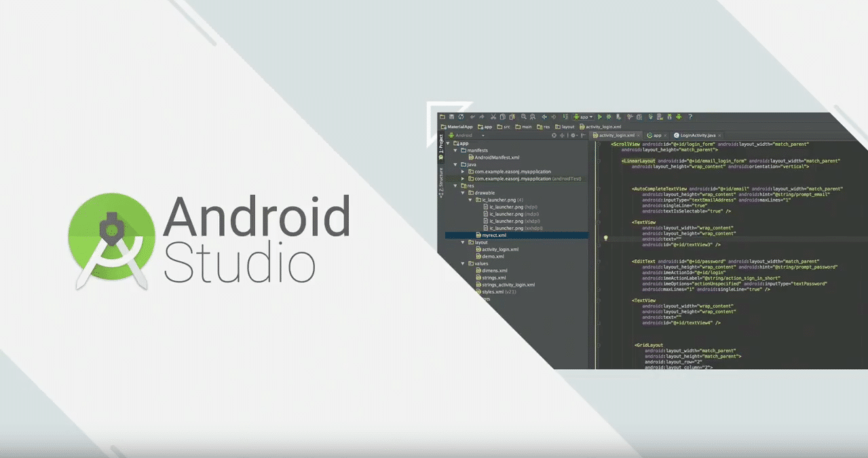Image resolution: width=868 pixels, height=458 pixels.
Task: Select AndroidManifest.xml in project tree
Action: click(496, 157)
